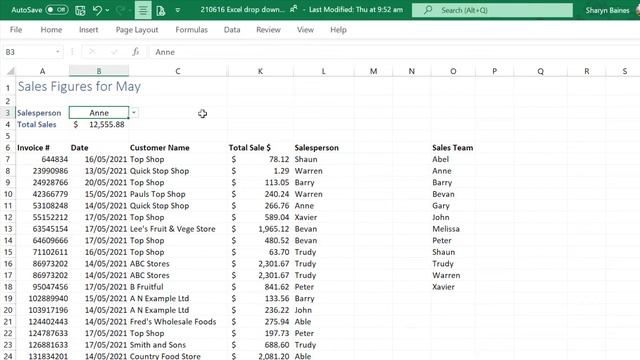Click Last Modified: Thu at 9:52 am
The height and width of the screenshot is (360, 640).
[356, 9]
